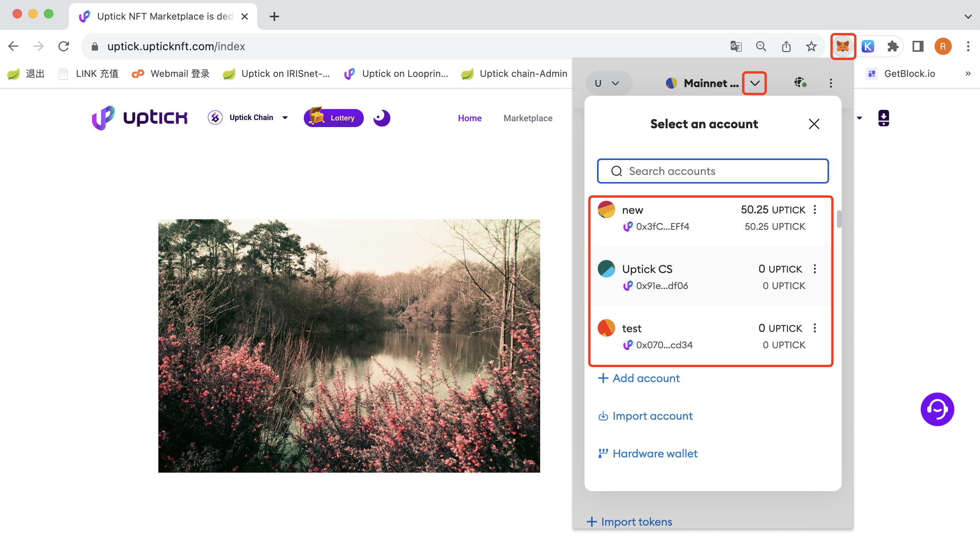Screen dimensions: 980x546
Task: Open three-dot options for new account
Action: click(815, 210)
